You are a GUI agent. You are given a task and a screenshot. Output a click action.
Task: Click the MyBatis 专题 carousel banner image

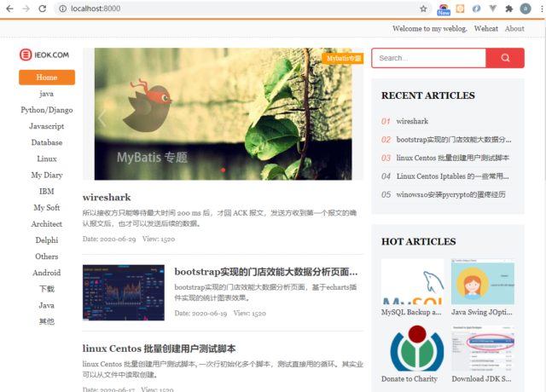click(223, 113)
